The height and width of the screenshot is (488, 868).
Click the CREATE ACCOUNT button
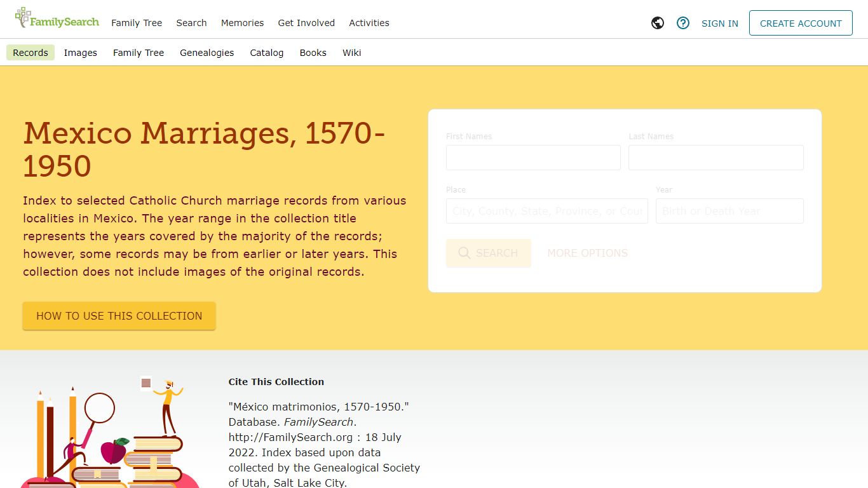tap(800, 23)
